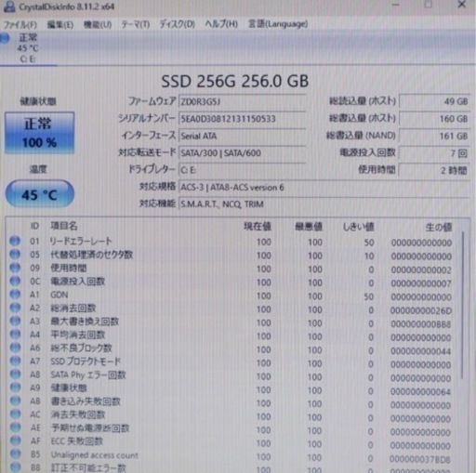
Task: Click the status icon for row A8 SATA Phy エラー回数
Action: click(15, 374)
